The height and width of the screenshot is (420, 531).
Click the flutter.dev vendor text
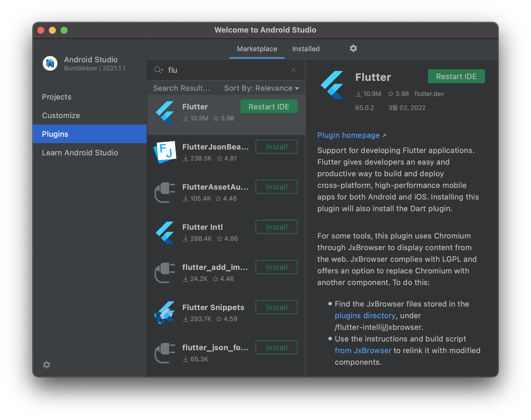tap(429, 94)
